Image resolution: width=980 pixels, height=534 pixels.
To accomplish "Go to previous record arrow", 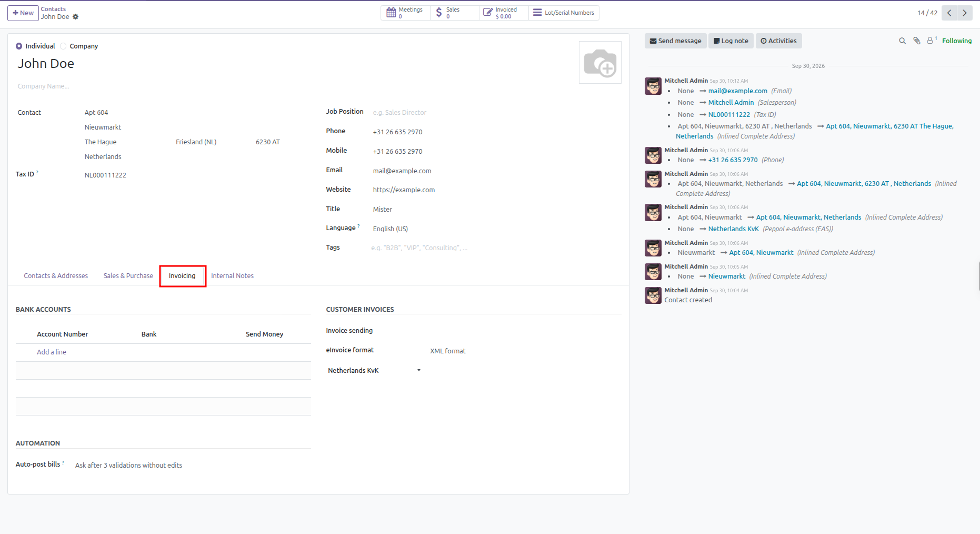I will [949, 13].
